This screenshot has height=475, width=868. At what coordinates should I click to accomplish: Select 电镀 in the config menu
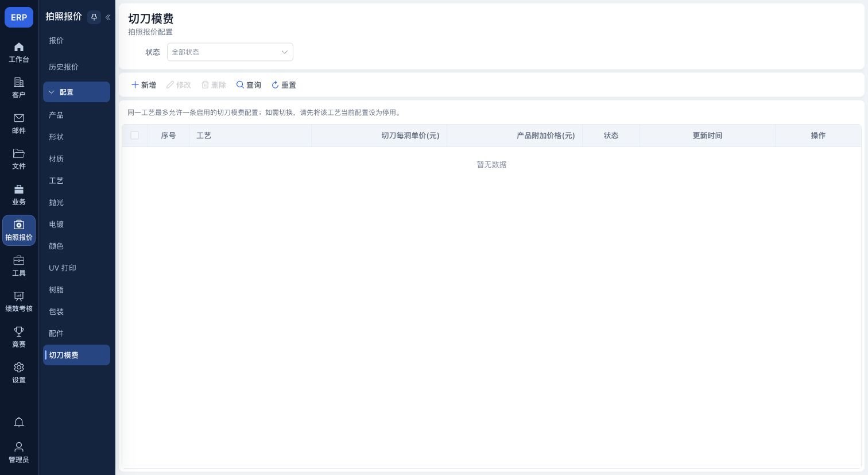(76, 224)
